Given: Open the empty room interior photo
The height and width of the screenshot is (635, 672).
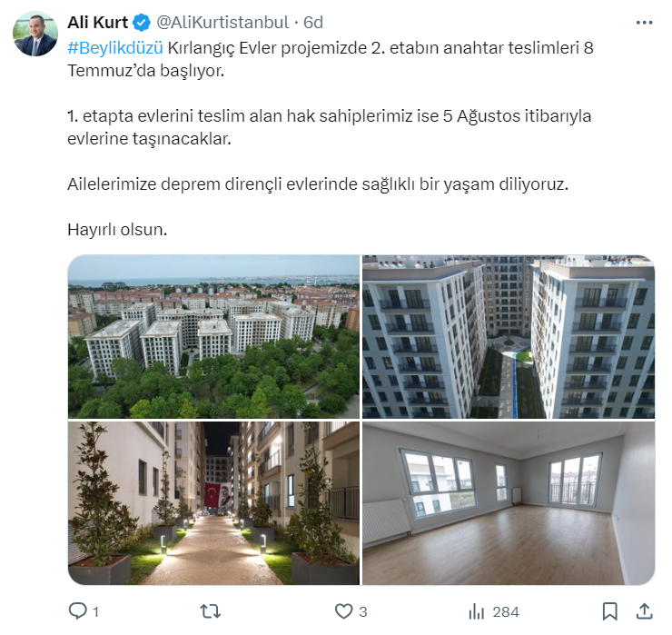Looking at the screenshot, I should click(x=509, y=503).
